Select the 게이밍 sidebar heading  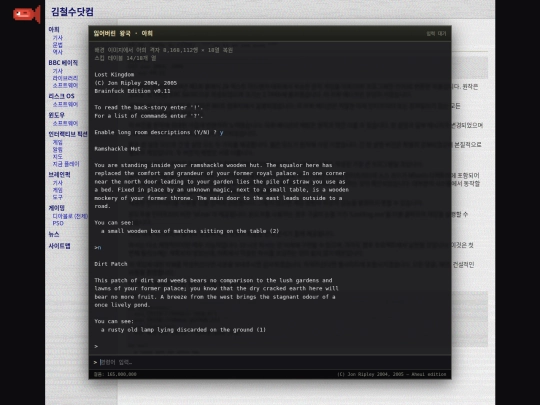[x=56, y=208]
